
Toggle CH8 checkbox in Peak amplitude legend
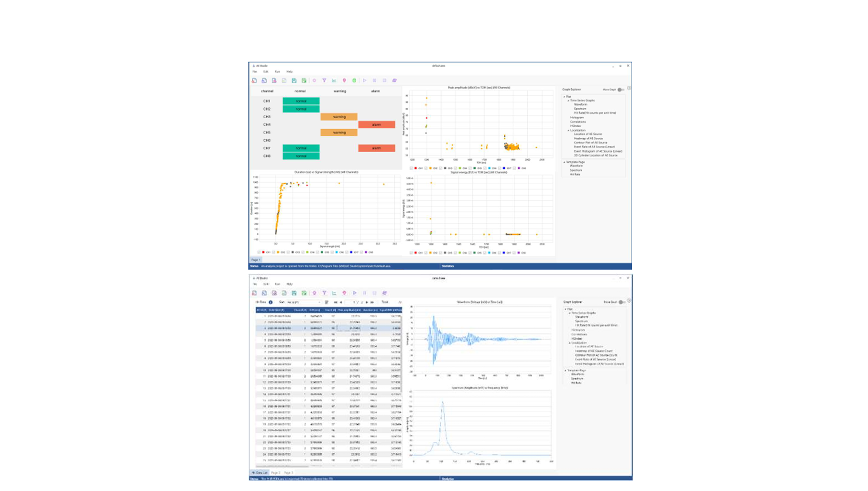click(x=514, y=168)
